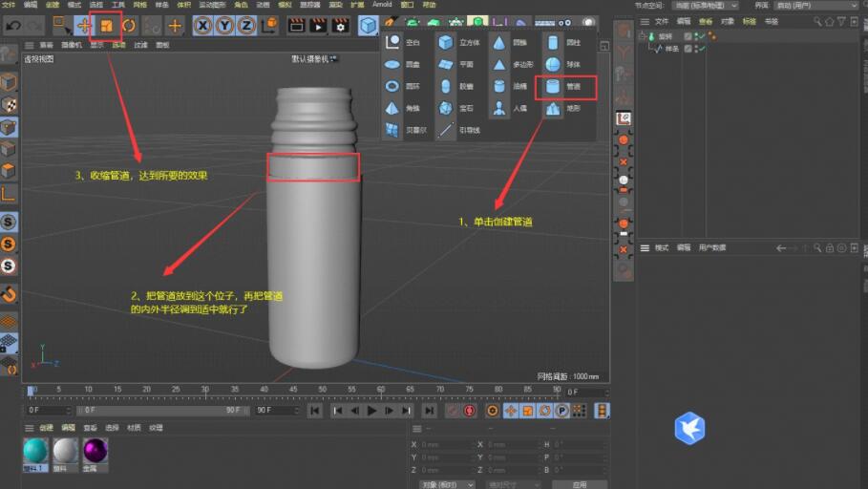Screen dimensions: 868x489
Task: Open the 界面 layout dropdown
Action: (x=816, y=5)
